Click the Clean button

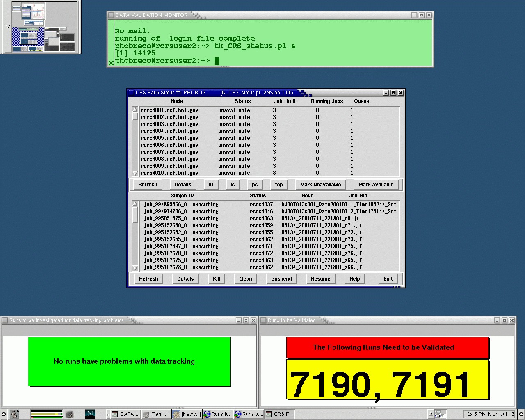[246, 279]
